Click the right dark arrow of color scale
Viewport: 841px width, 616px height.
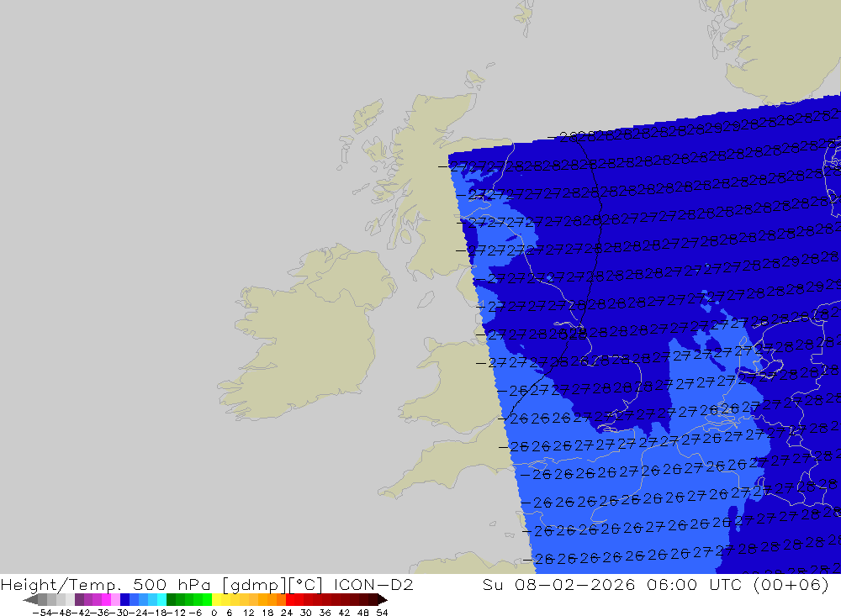(x=383, y=600)
